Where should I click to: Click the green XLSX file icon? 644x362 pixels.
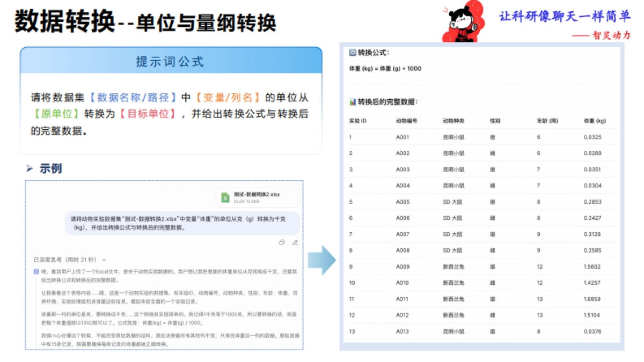pos(225,198)
